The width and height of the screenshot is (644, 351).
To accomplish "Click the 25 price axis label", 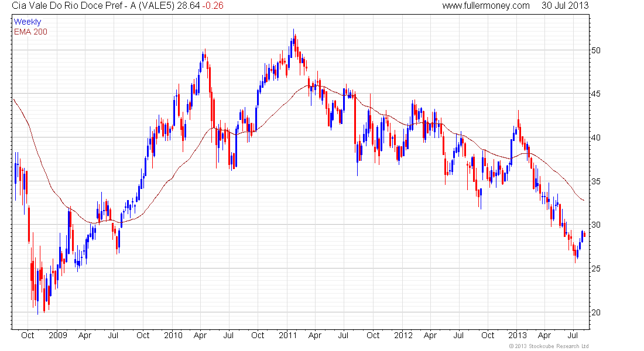I will click(x=595, y=269).
